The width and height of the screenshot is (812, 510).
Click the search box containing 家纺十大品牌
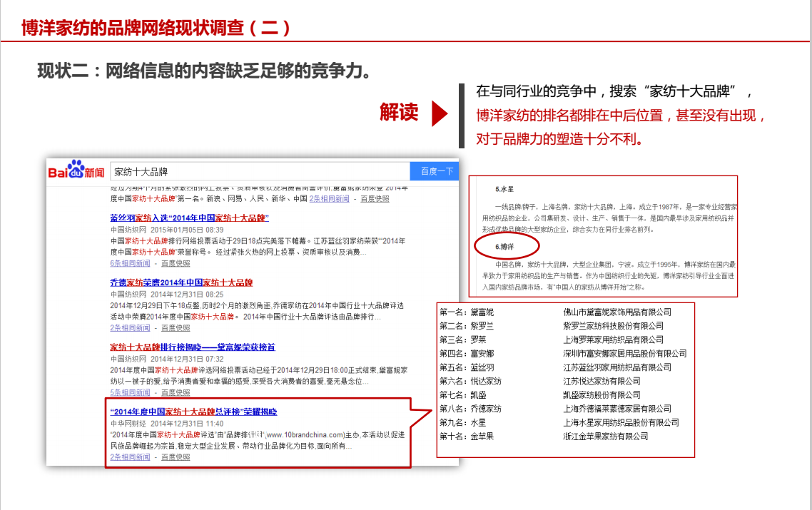click(260, 172)
